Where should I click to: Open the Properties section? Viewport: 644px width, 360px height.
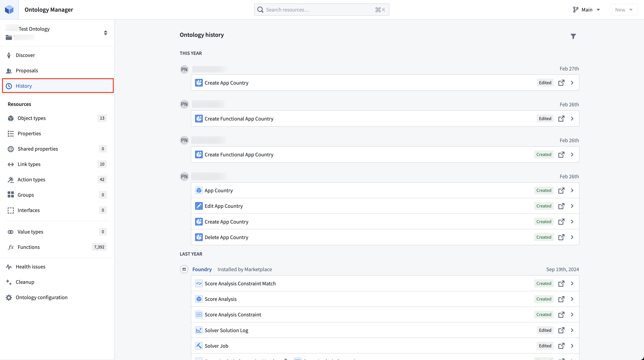tap(57, 133)
